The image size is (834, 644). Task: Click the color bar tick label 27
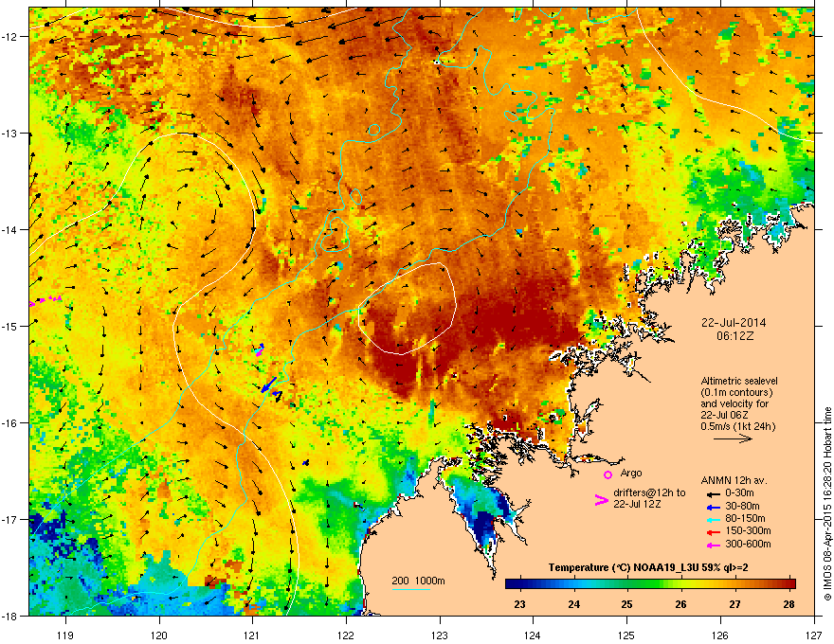point(734,604)
